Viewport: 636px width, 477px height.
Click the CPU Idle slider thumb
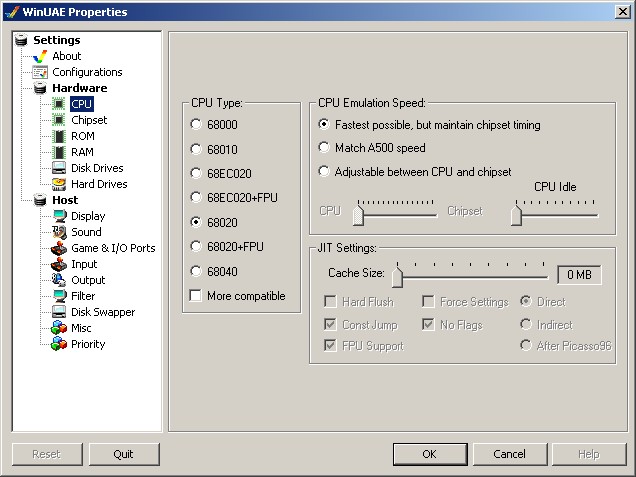coord(516,215)
